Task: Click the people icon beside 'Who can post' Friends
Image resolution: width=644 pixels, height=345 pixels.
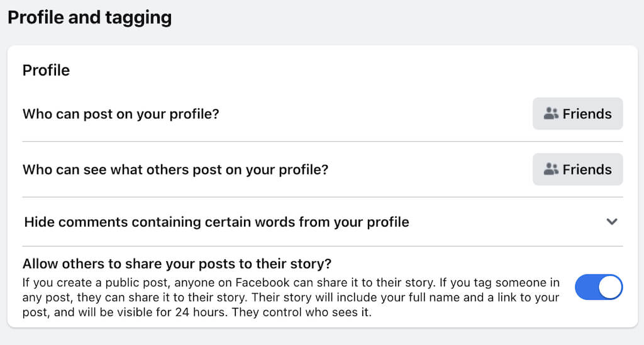Action: tap(551, 113)
